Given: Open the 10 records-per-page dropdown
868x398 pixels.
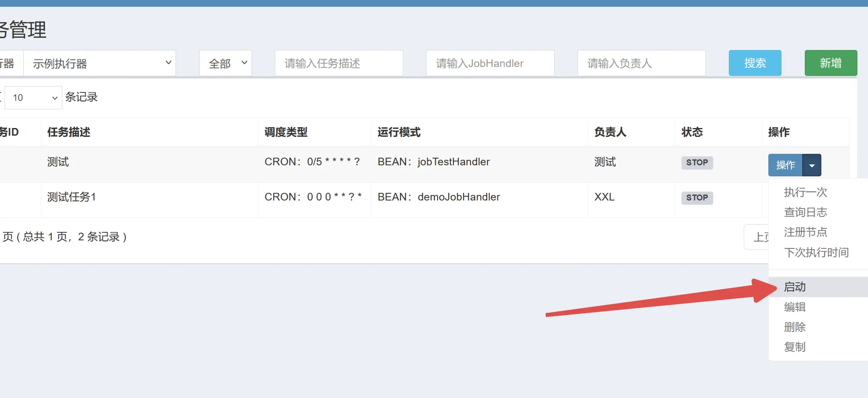Looking at the screenshot, I should click(x=34, y=97).
